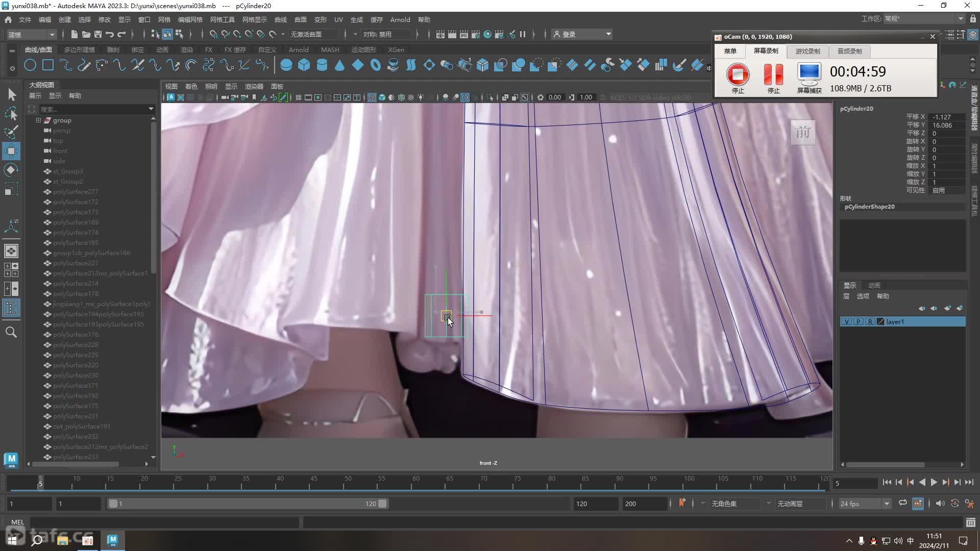980x551 pixels.
Task: Toggle viewport isolate select
Action: pyautogui.click(x=490, y=97)
